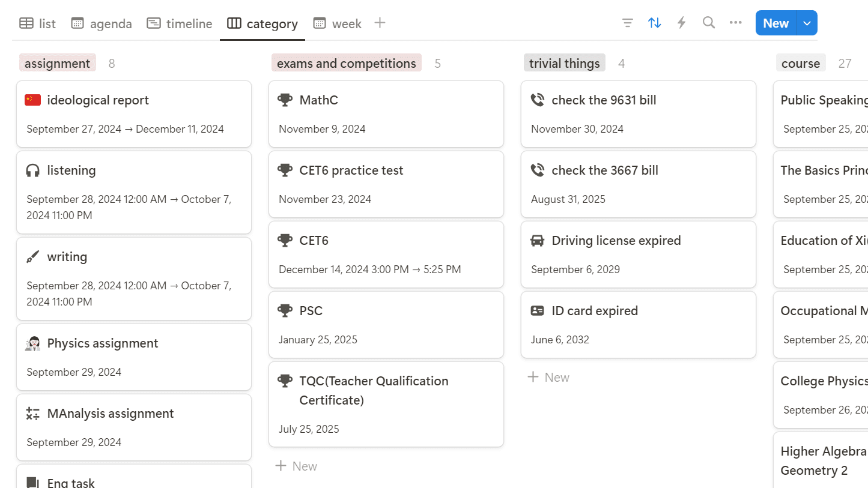
Task: Open the Physics assignment card title
Action: tap(103, 343)
